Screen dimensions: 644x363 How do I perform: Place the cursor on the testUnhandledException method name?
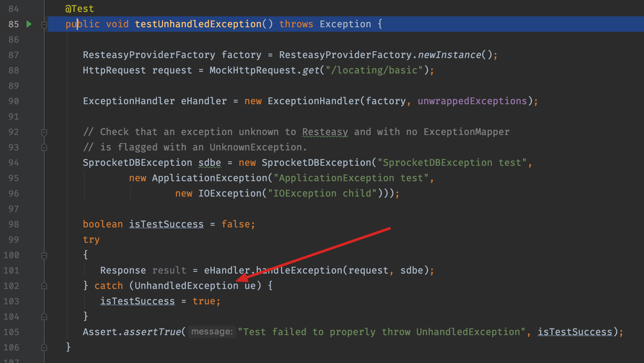198,24
